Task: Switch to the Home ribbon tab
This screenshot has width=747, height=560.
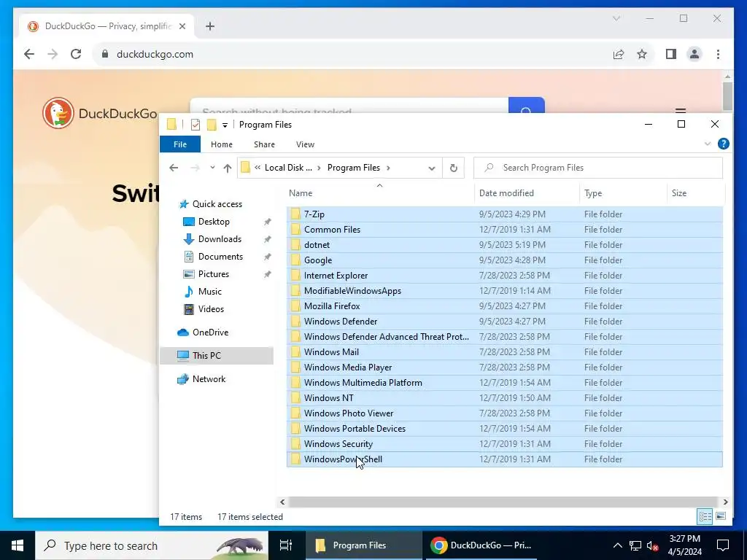Action: (222, 144)
